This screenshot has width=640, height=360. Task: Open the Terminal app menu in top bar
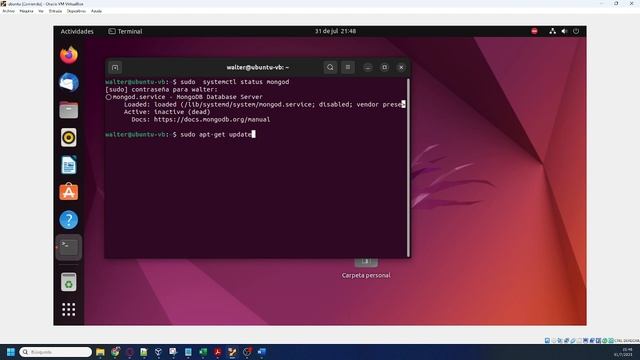[x=125, y=31]
